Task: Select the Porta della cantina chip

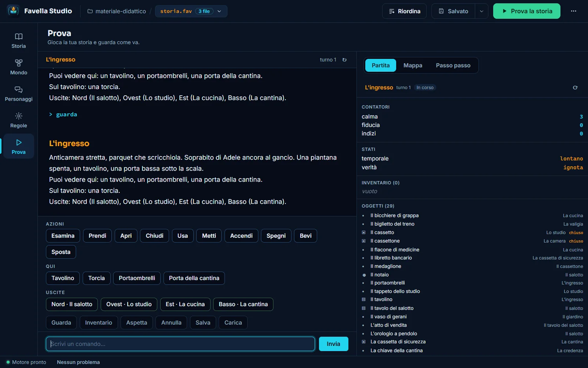Action: click(194, 278)
